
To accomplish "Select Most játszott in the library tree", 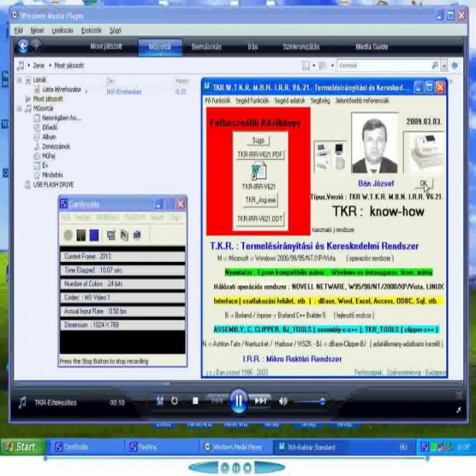I will (48, 99).
